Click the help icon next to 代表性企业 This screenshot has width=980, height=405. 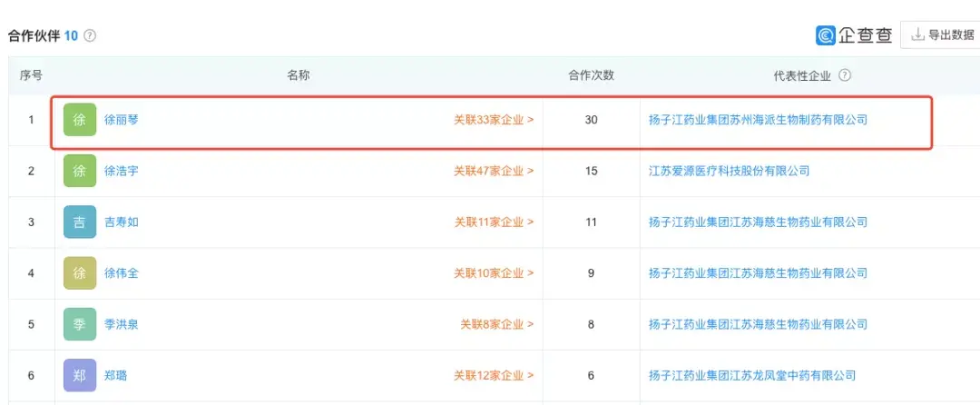845,75
